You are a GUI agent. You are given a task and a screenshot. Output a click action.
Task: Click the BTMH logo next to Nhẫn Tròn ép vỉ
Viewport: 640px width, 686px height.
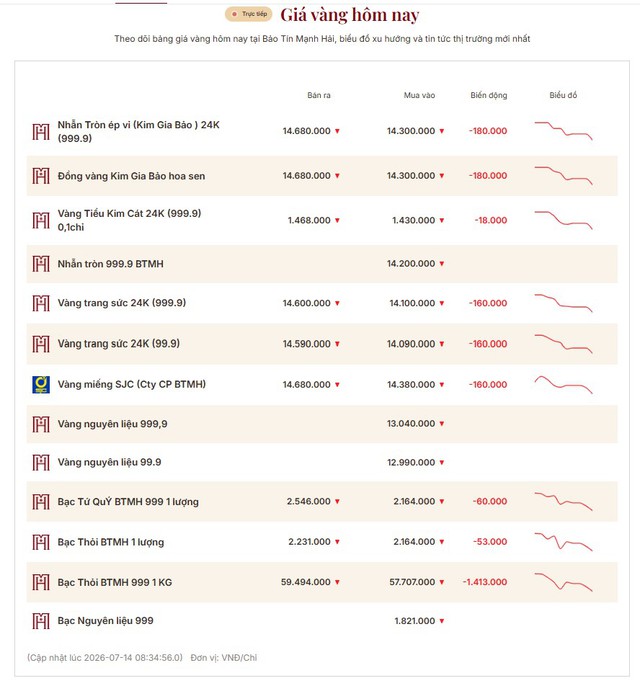[x=41, y=132]
